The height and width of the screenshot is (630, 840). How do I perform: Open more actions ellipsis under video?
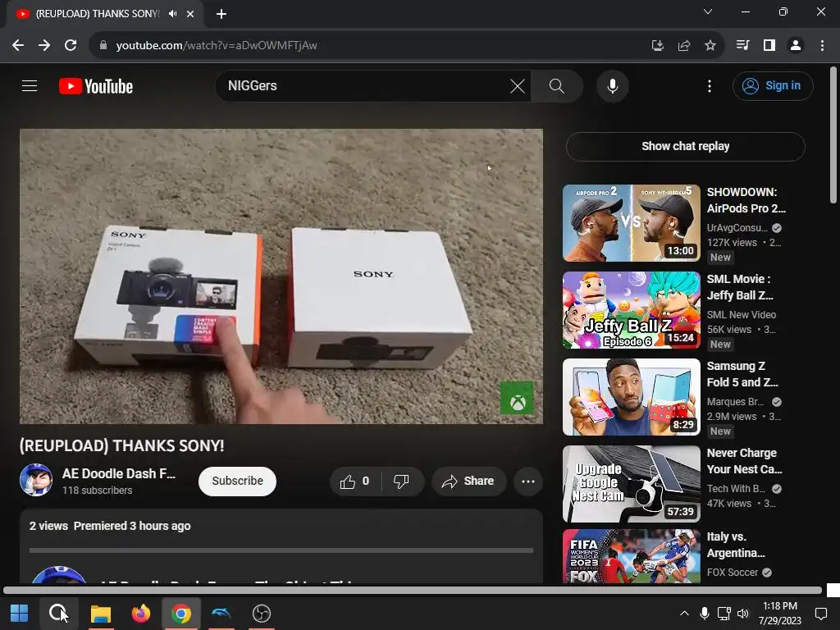(527, 482)
